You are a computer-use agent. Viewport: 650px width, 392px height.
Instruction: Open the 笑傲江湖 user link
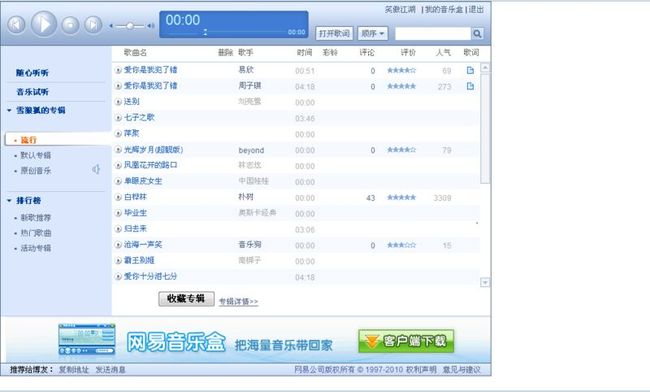tap(400, 9)
